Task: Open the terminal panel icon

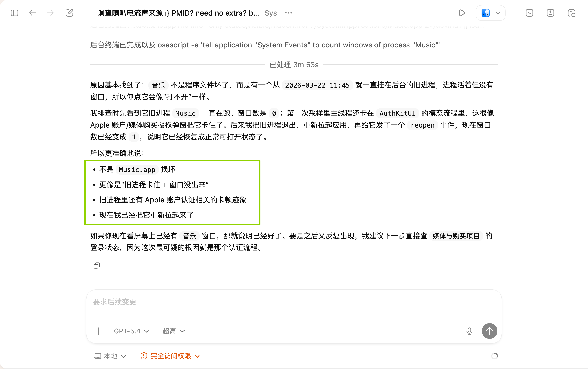Action: coord(529,13)
